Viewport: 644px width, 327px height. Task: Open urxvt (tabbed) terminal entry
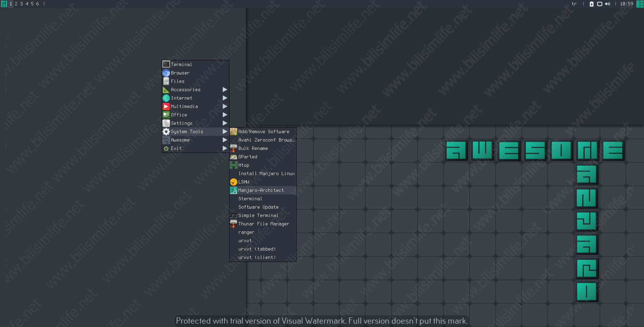tap(263, 249)
